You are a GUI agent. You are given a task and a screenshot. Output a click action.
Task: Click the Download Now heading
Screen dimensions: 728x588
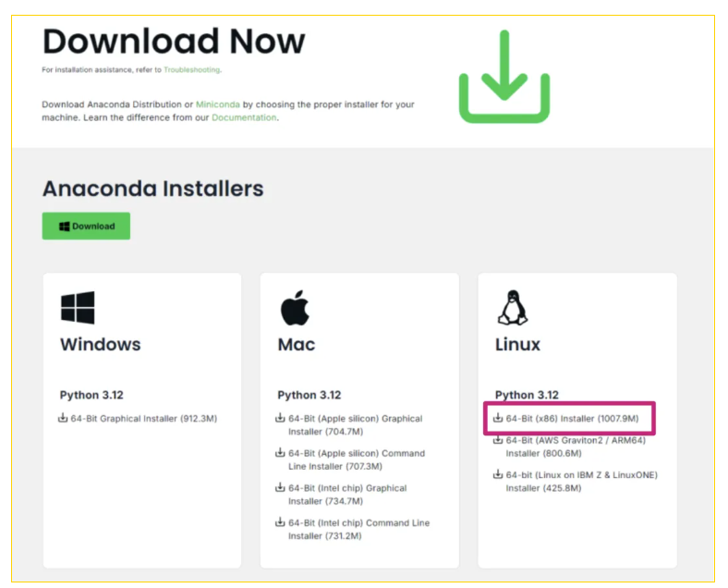coord(174,42)
